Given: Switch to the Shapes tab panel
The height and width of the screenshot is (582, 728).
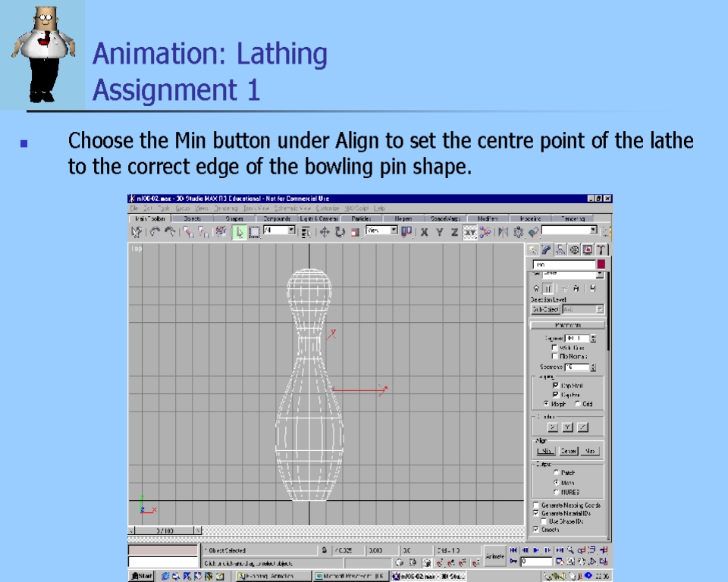Looking at the screenshot, I should pos(234,218).
